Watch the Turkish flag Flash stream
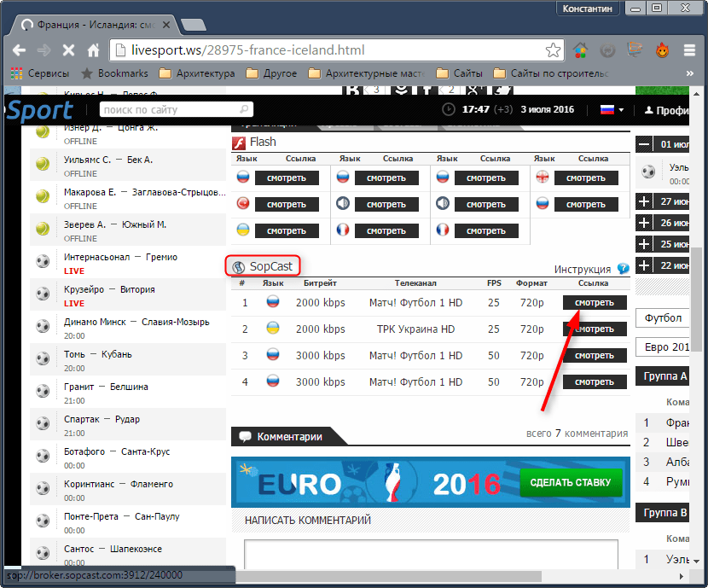 coord(287,204)
